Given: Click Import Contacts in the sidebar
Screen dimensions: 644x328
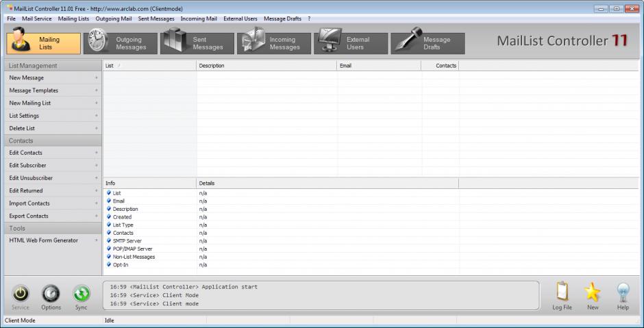Looking at the screenshot, I should 53,203.
